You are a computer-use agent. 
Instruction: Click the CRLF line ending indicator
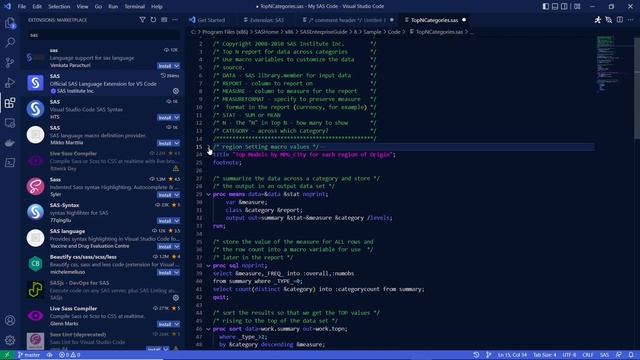pyautogui.click(x=587, y=355)
